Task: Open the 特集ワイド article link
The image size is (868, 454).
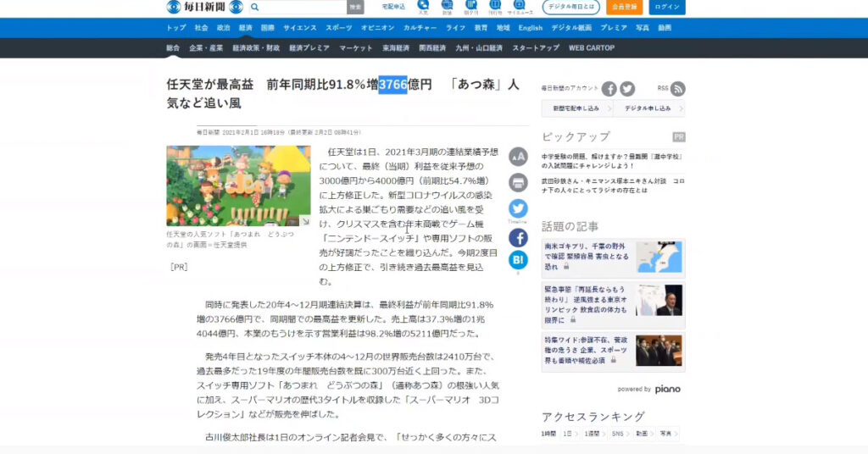Action: pyautogui.click(x=586, y=350)
